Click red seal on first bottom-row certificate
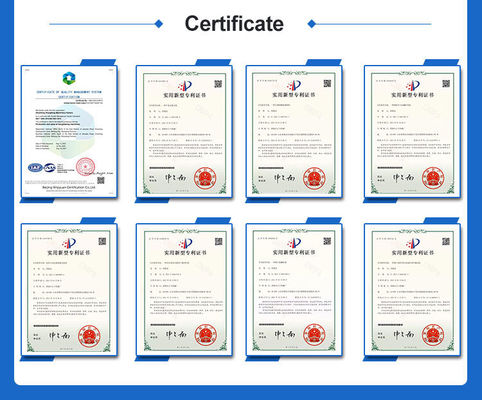482x400 pixels. point(89,336)
